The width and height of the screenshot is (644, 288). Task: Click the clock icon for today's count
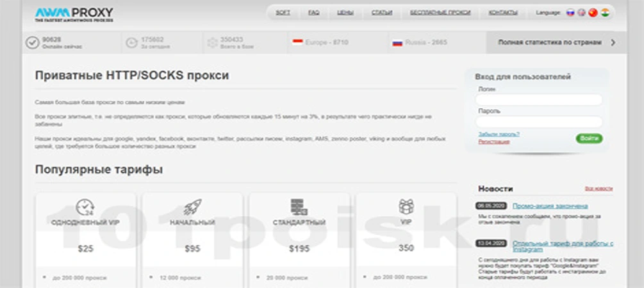point(131,43)
